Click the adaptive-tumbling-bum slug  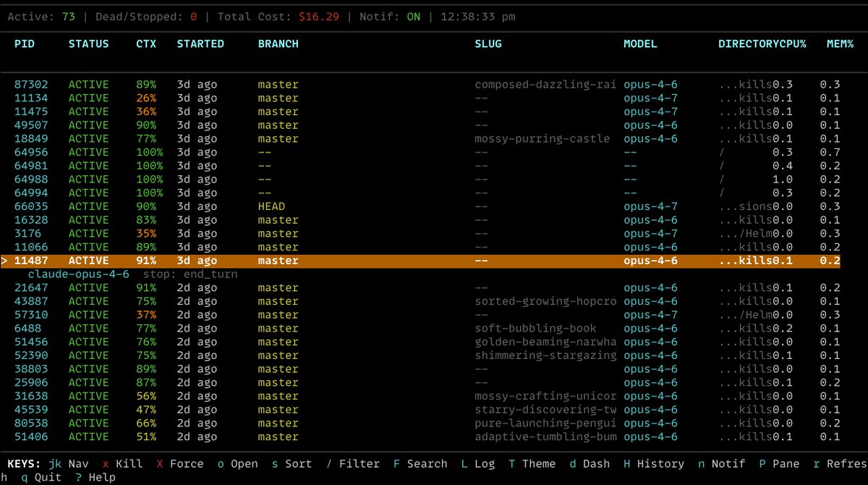click(545, 436)
